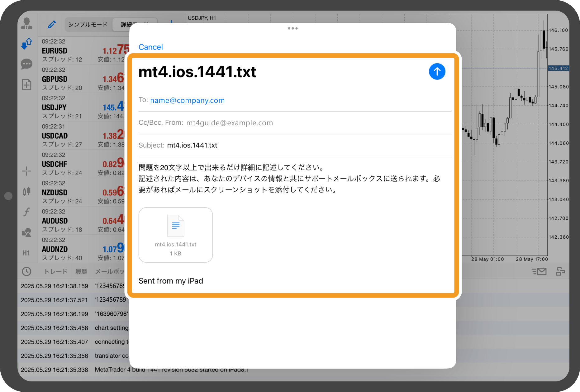This screenshot has width=580, height=392.
Task: Select the 'chart settings' log entry
Action: (x=74, y=328)
